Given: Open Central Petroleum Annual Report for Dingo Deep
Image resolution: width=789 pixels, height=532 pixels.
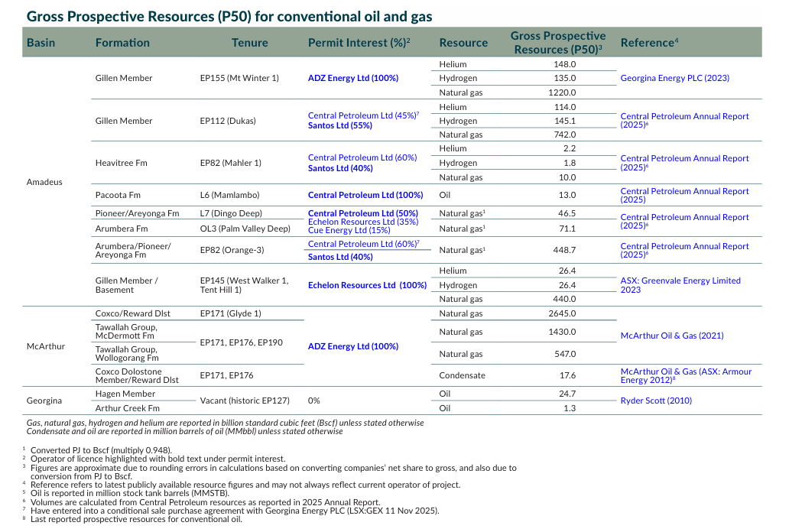Looking at the screenshot, I should (684, 221).
